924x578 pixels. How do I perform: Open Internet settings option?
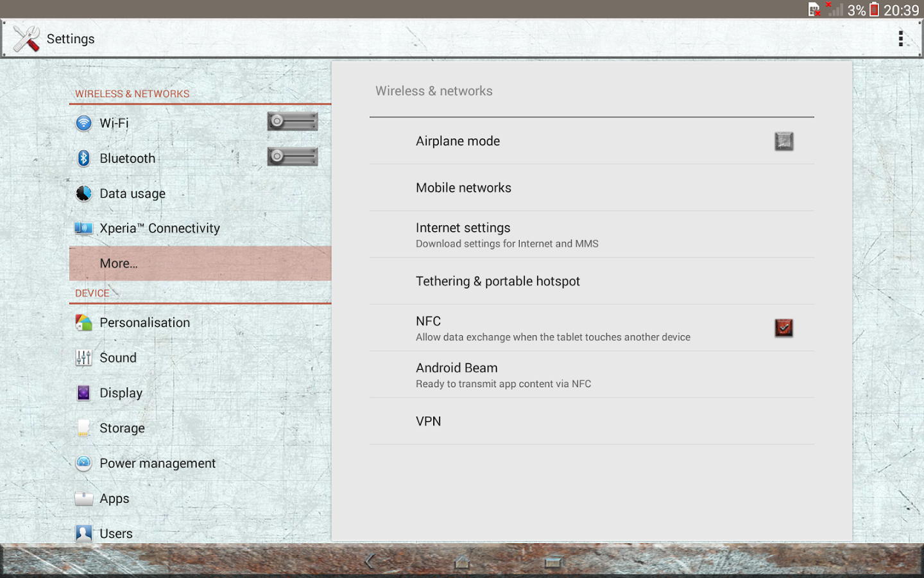[x=592, y=234]
